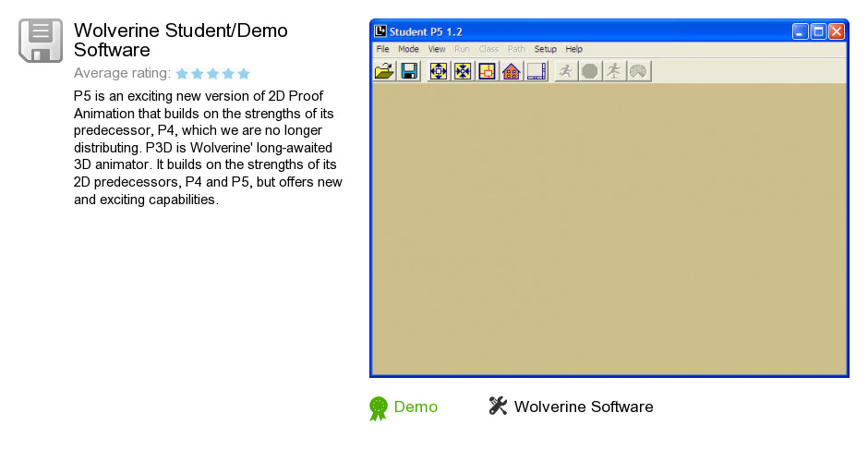Image resolution: width=868 pixels, height=449 pixels.
Task: Click the Demo license link
Action: [x=416, y=407]
